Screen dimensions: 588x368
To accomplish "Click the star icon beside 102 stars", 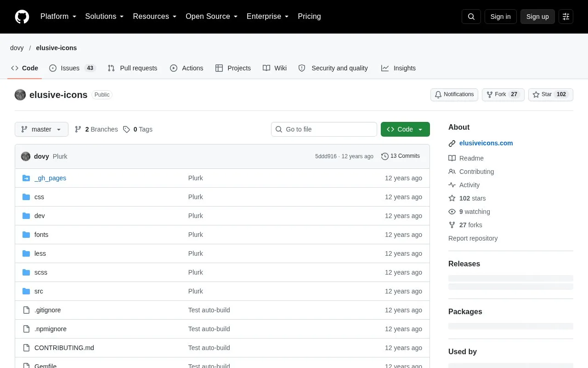I will 452,198.
